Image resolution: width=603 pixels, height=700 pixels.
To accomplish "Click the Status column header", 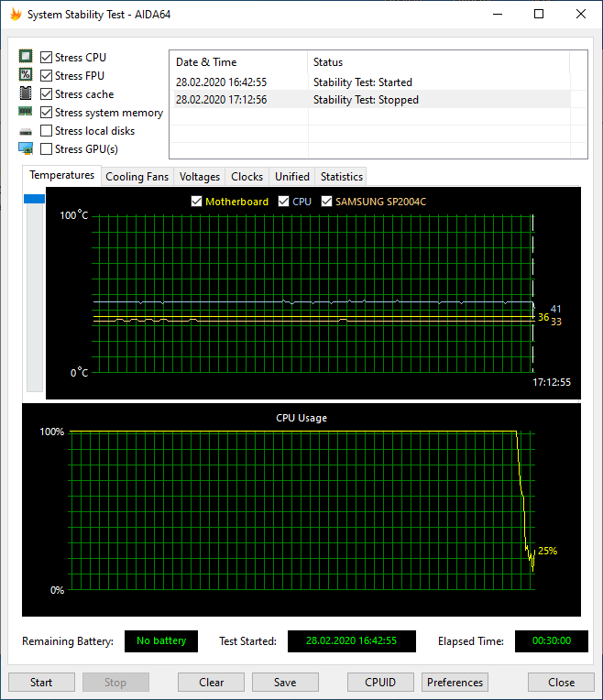I will point(439,62).
